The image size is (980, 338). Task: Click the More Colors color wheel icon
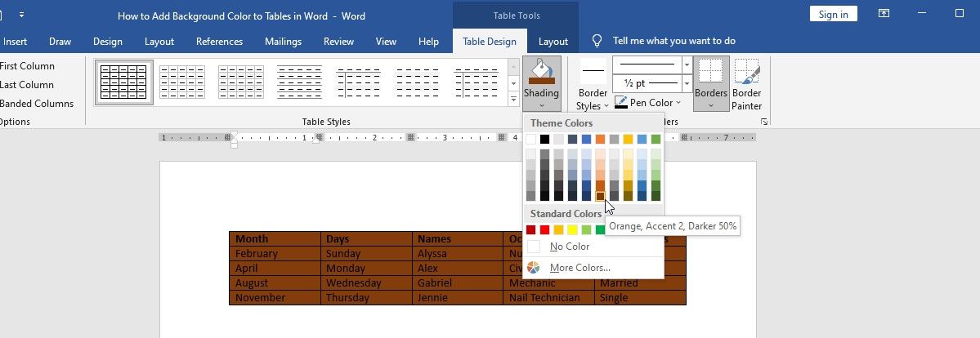click(534, 268)
